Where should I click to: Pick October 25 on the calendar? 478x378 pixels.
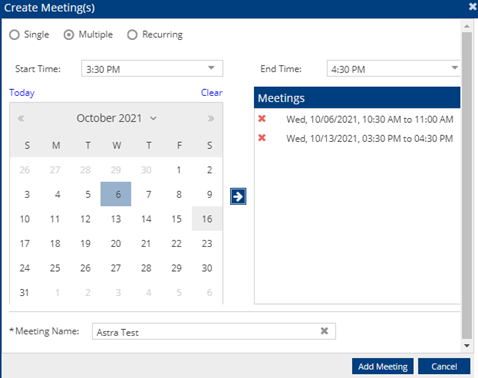point(55,268)
